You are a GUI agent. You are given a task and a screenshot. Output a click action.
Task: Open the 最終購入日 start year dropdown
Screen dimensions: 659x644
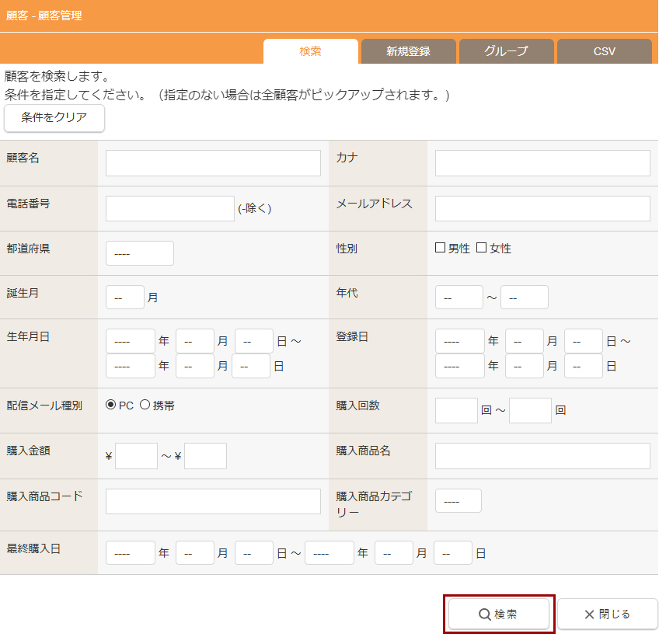131,553
